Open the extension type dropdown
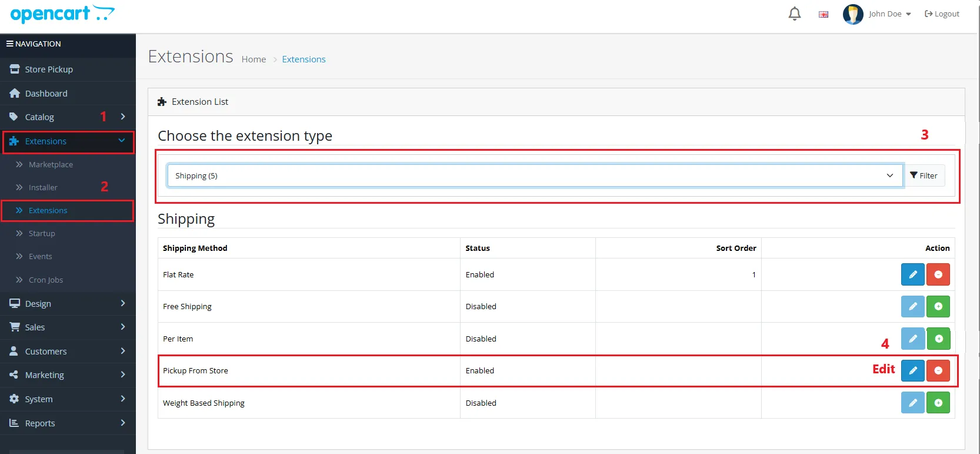The height and width of the screenshot is (454, 980). click(534, 175)
